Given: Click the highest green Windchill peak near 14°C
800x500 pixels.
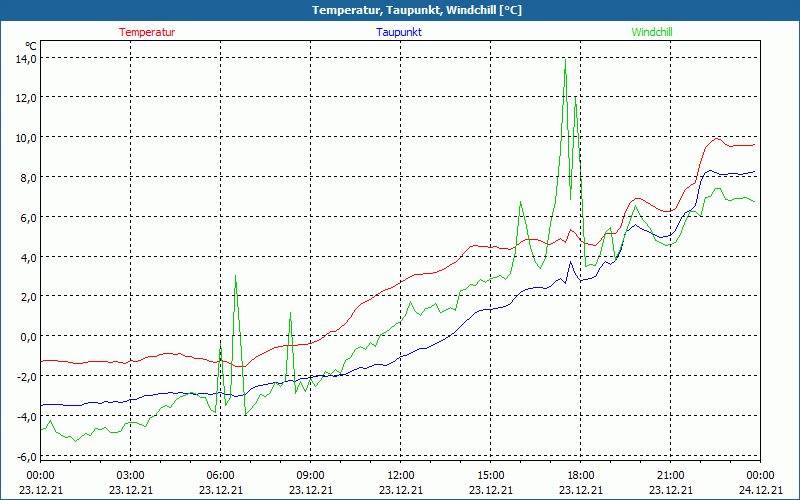Looking at the screenshot, I should point(565,60).
